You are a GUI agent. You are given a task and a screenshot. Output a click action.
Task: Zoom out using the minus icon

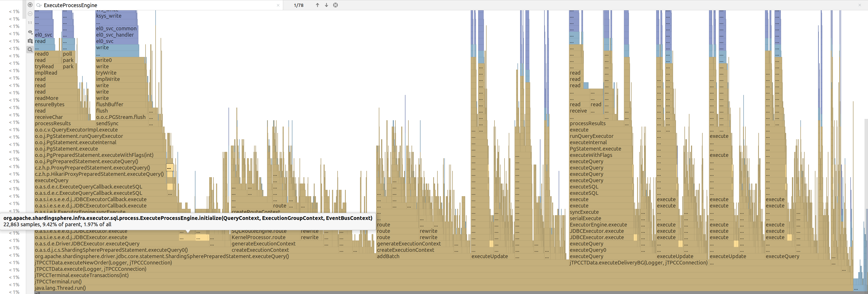coord(30,13)
